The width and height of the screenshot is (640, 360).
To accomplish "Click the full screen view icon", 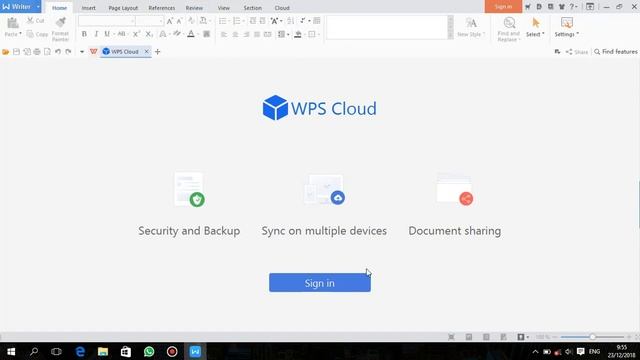I will 451,337.
